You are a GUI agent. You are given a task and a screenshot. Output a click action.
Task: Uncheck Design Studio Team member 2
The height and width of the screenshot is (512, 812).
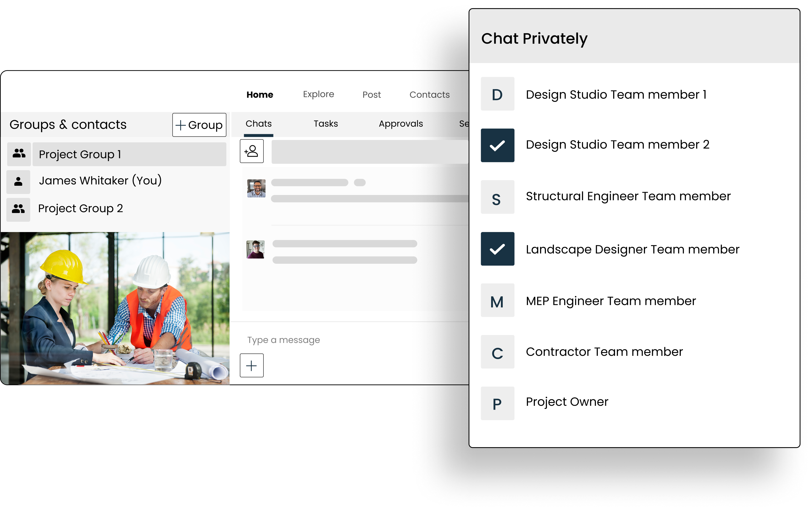(497, 146)
